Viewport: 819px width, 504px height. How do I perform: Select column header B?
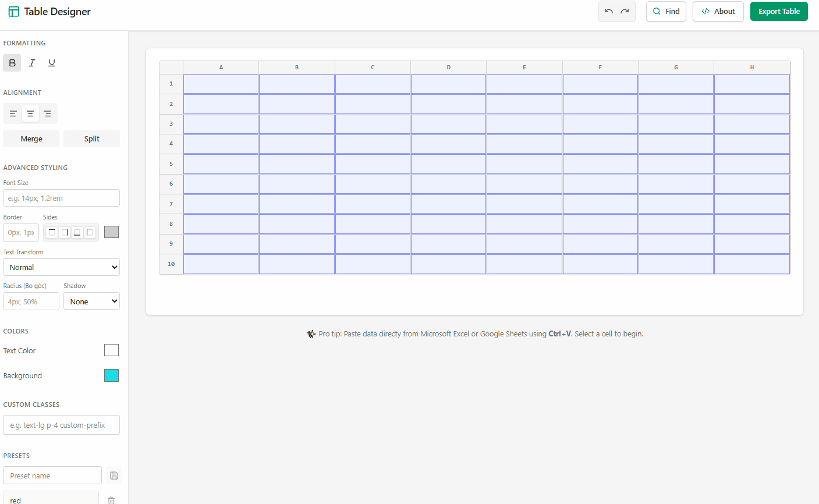pyautogui.click(x=297, y=68)
